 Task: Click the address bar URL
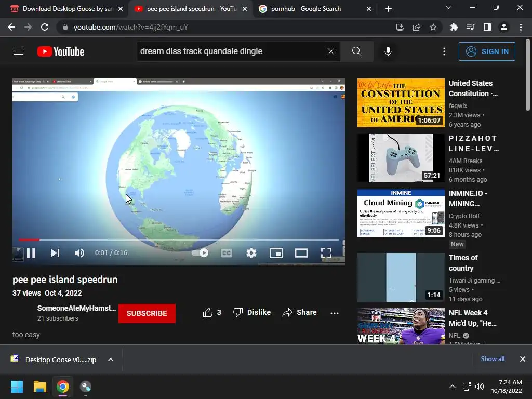(x=130, y=27)
